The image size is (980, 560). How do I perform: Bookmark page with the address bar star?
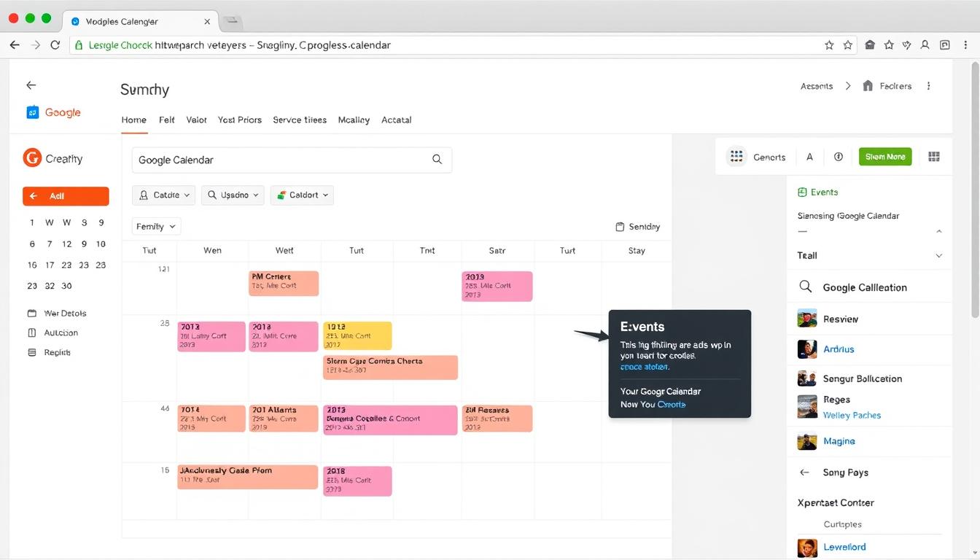[x=829, y=45]
